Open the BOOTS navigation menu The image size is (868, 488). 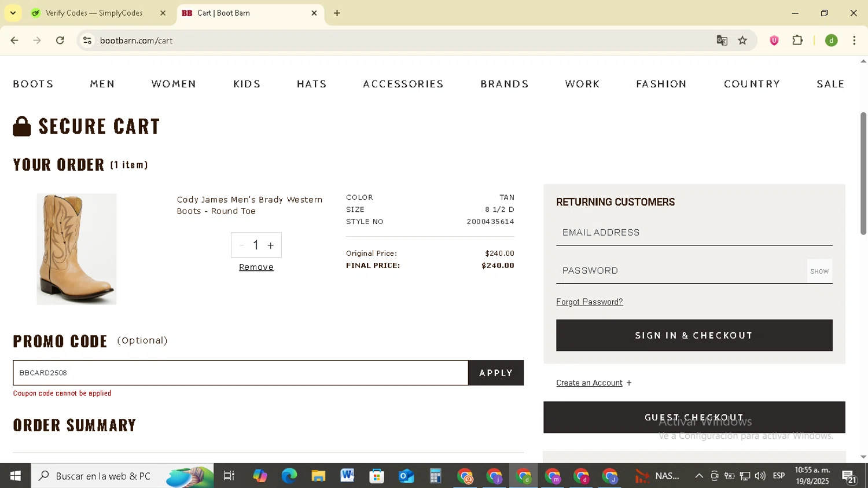pyautogui.click(x=34, y=84)
